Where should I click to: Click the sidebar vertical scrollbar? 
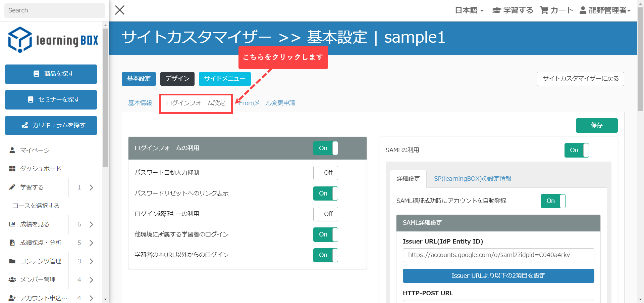(106, 97)
